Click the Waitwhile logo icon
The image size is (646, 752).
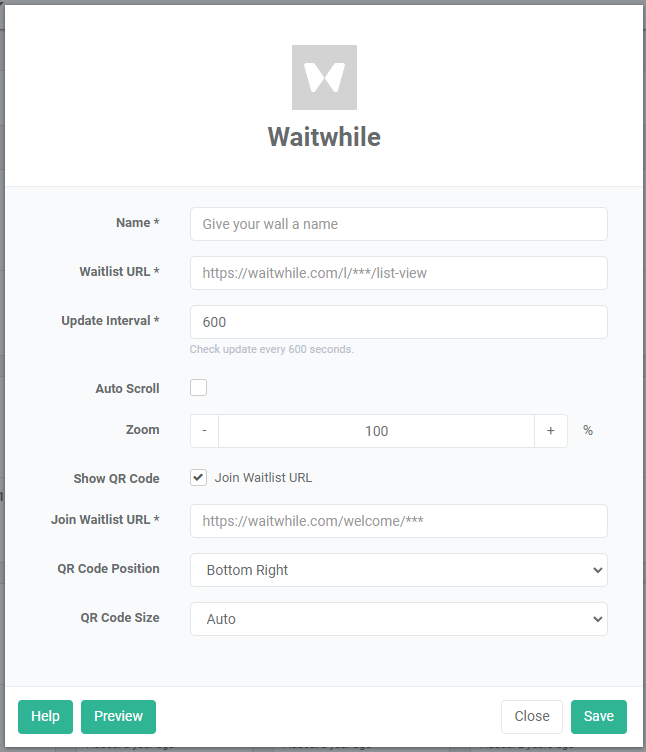[x=324, y=77]
